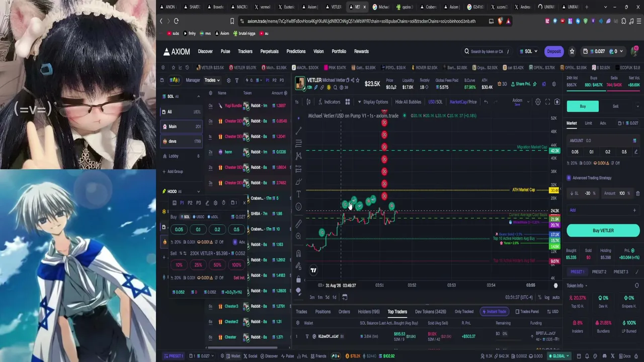
Task: Open the chart candle style selector
Action: click(x=308, y=102)
